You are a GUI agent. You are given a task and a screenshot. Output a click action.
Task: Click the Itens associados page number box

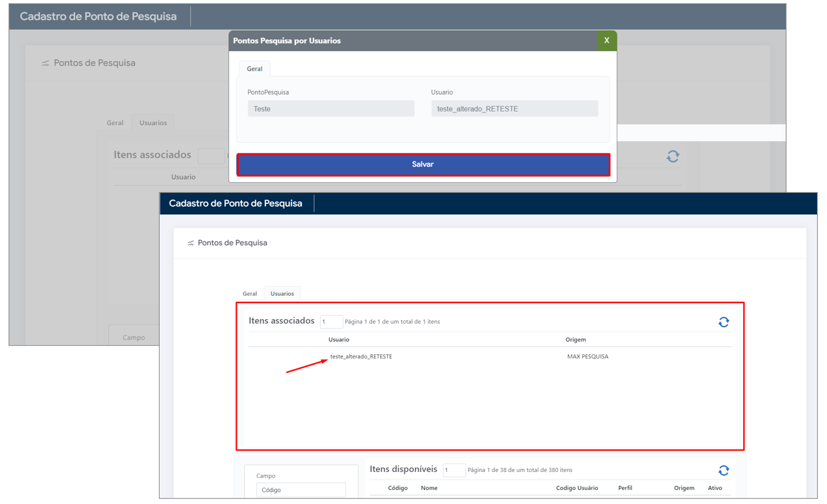click(x=331, y=322)
